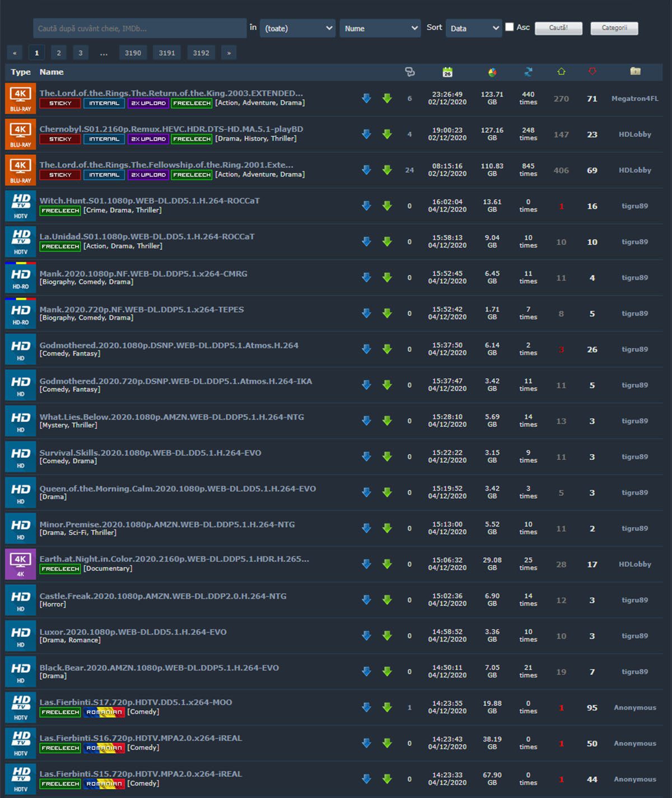Click the comments column header icon
The height and width of the screenshot is (798, 672).
click(409, 72)
